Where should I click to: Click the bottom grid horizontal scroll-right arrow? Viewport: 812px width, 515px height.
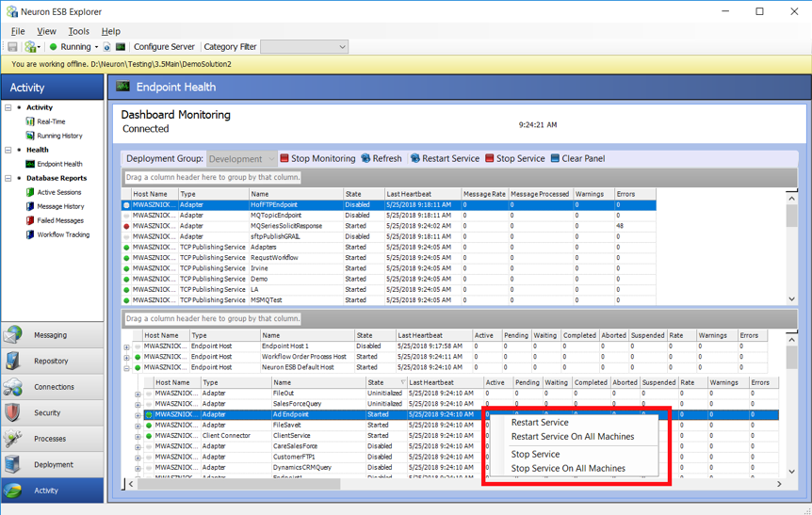coord(779,484)
